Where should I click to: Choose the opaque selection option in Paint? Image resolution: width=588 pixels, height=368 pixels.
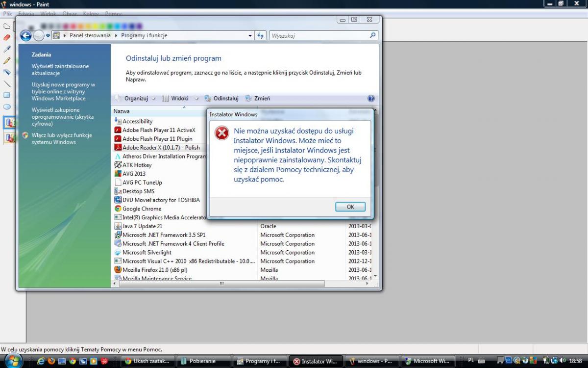pyautogui.click(x=9, y=123)
